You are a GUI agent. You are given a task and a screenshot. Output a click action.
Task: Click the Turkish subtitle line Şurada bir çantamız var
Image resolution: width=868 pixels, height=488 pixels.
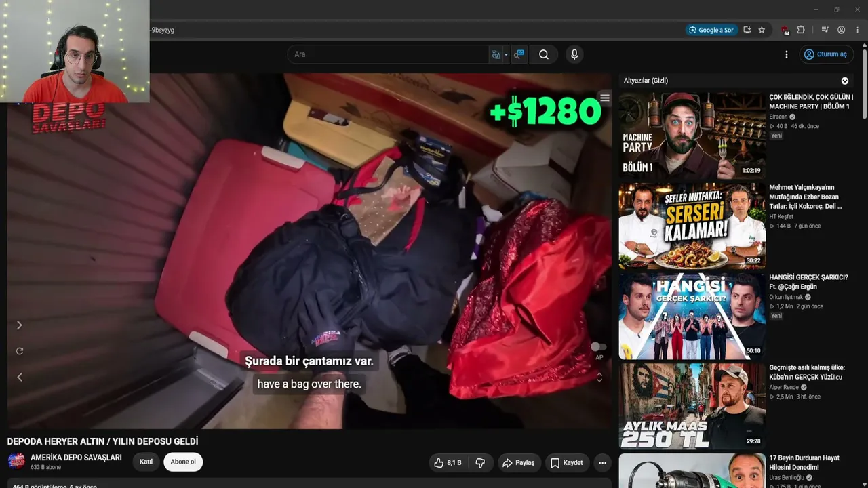point(309,361)
